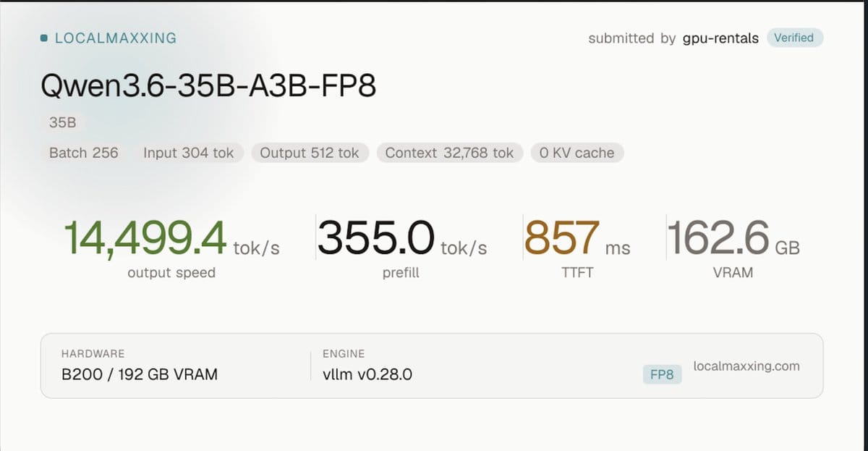Select the Input 304 tok chip
The height and width of the screenshot is (451, 868).
tap(189, 153)
